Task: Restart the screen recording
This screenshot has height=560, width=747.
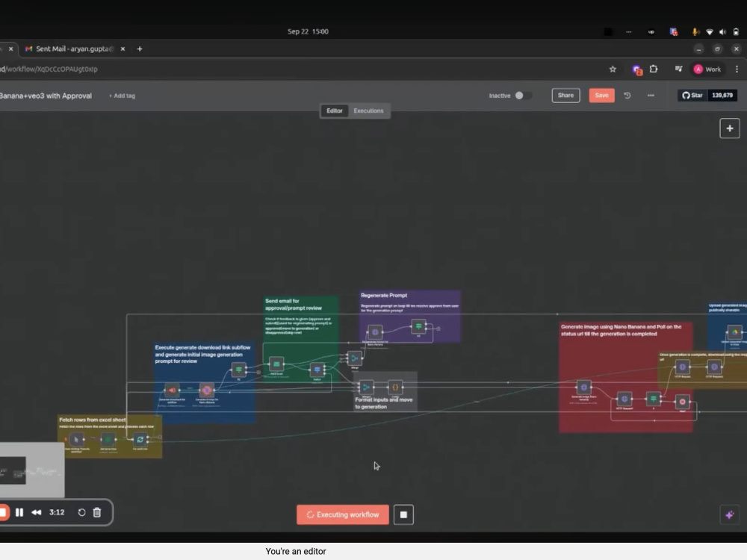Action: click(81, 512)
